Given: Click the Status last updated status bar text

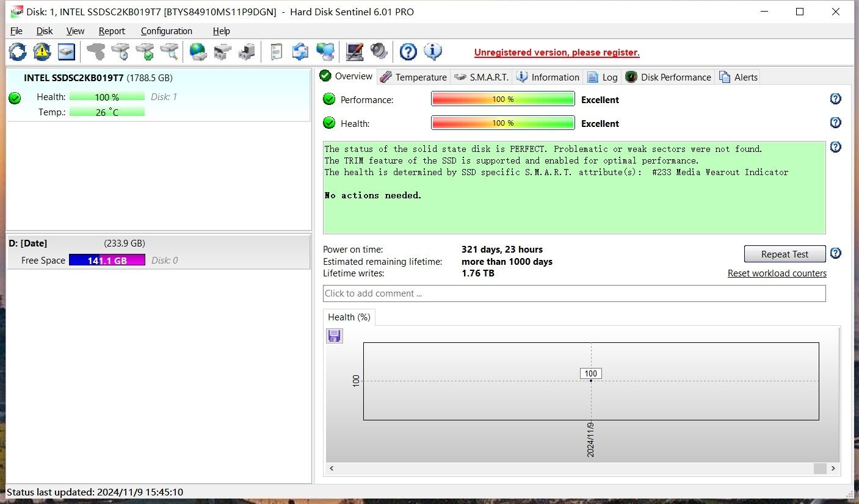Looking at the screenshot, I should 95,492.
